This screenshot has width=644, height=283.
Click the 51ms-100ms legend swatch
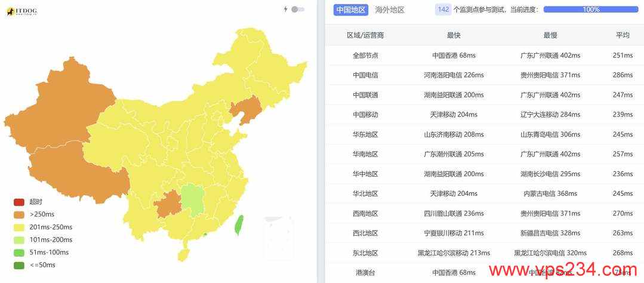(19, 253)
